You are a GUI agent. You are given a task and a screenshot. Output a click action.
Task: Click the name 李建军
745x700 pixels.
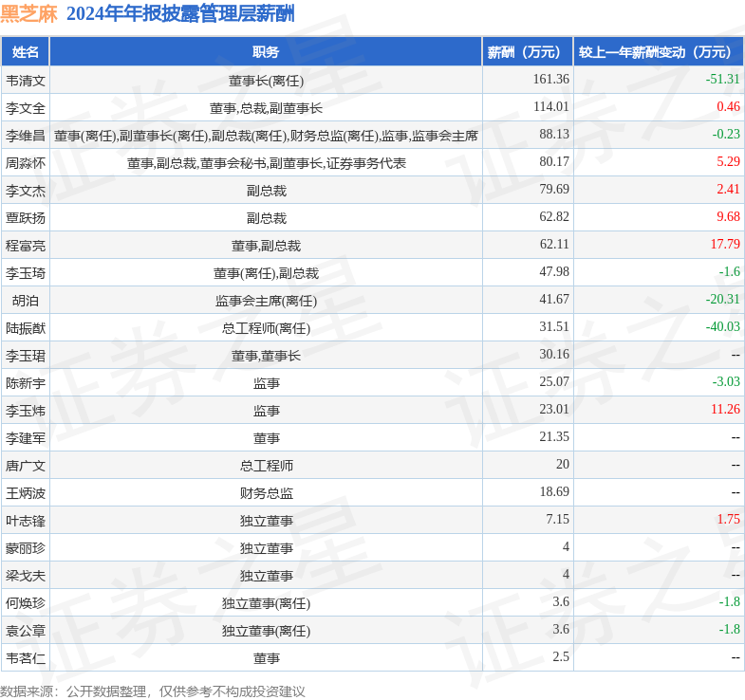[x=26, y=439]
